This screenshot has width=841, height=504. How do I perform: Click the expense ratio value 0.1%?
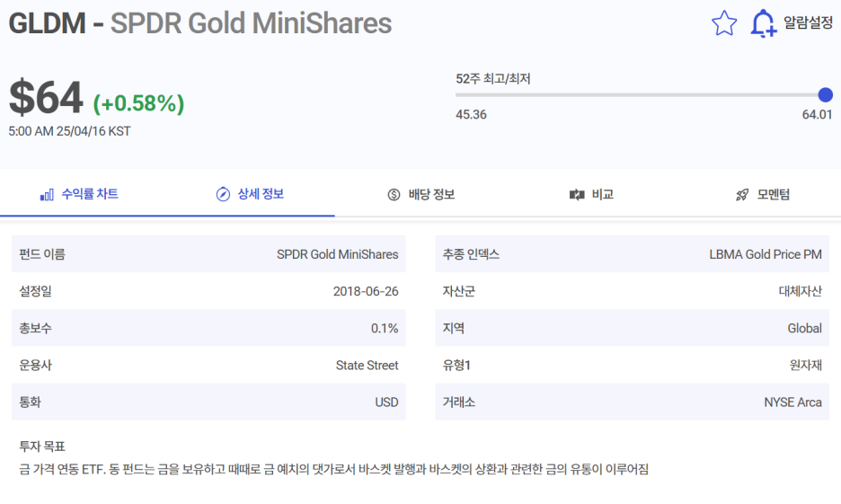(385, 328)
